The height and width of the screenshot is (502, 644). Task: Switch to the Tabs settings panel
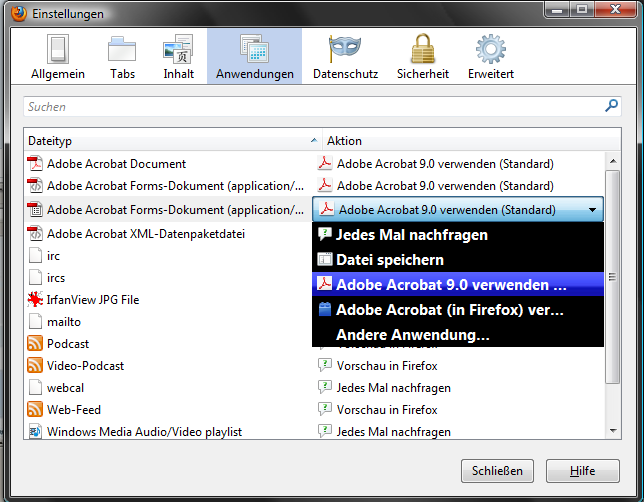[122, 57]
